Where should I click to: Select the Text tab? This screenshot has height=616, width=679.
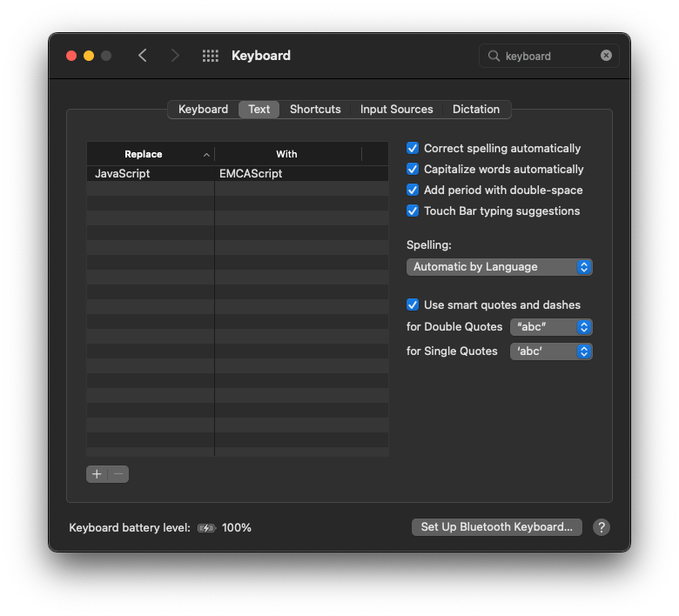coord(259,109)
